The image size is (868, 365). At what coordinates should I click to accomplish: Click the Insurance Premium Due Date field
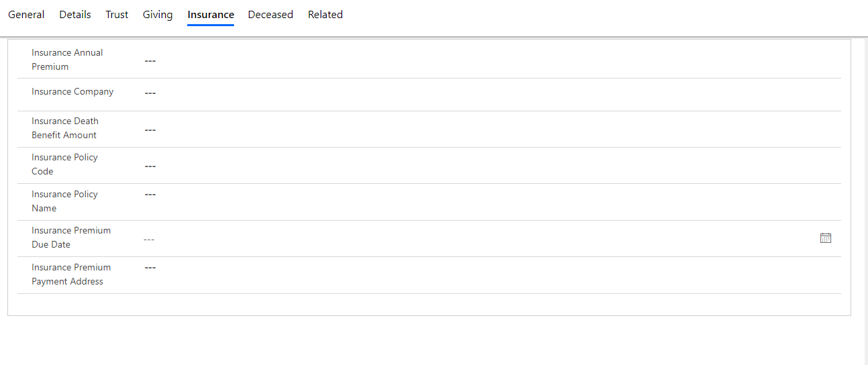tap(479, 239)
